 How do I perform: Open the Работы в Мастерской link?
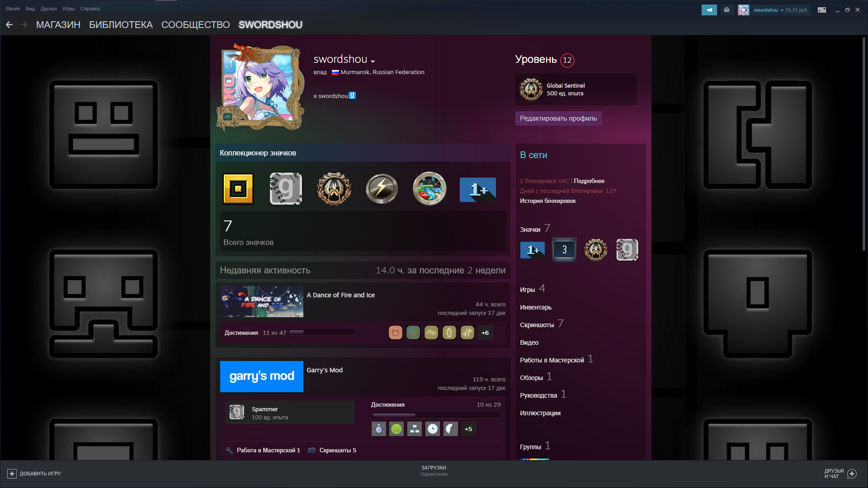click(x=552, y=360)
